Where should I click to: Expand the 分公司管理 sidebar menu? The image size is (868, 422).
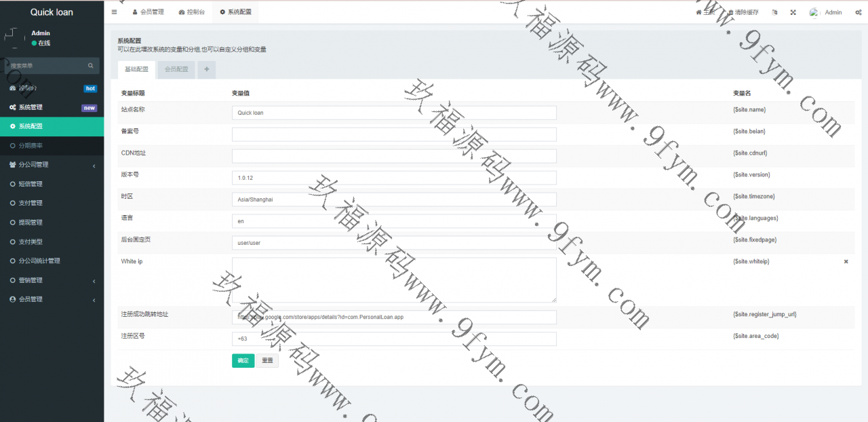coord(52,165)
